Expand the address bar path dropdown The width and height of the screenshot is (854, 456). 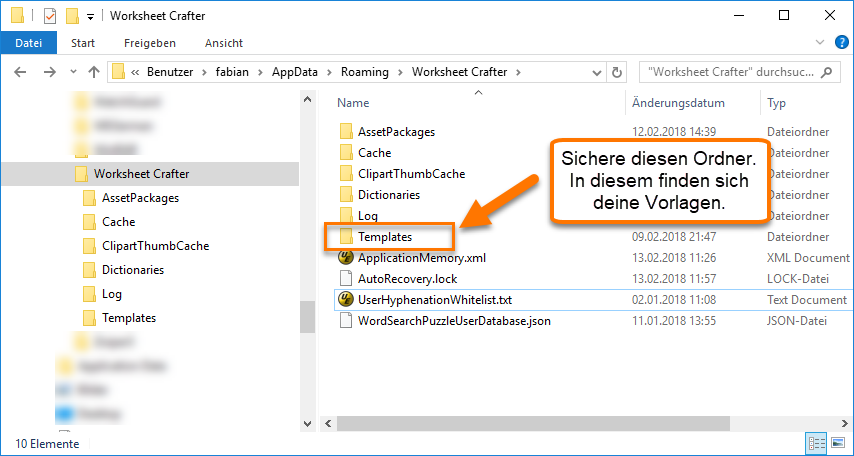[597, 72]
